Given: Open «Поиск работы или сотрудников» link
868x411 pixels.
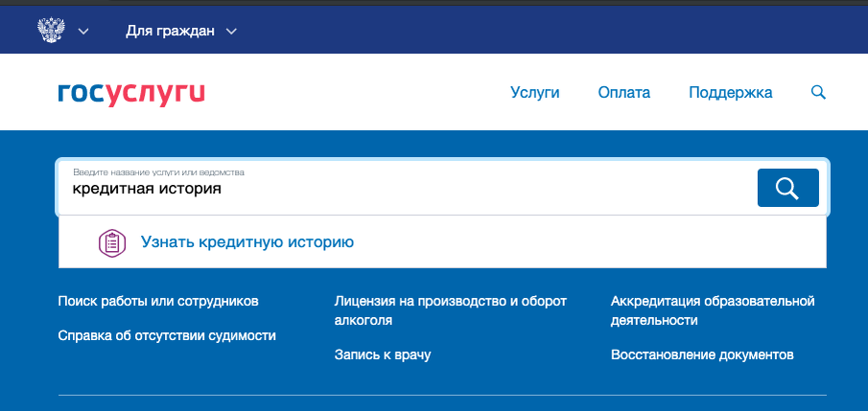Looking at the screenshot, I should point(157,302).
